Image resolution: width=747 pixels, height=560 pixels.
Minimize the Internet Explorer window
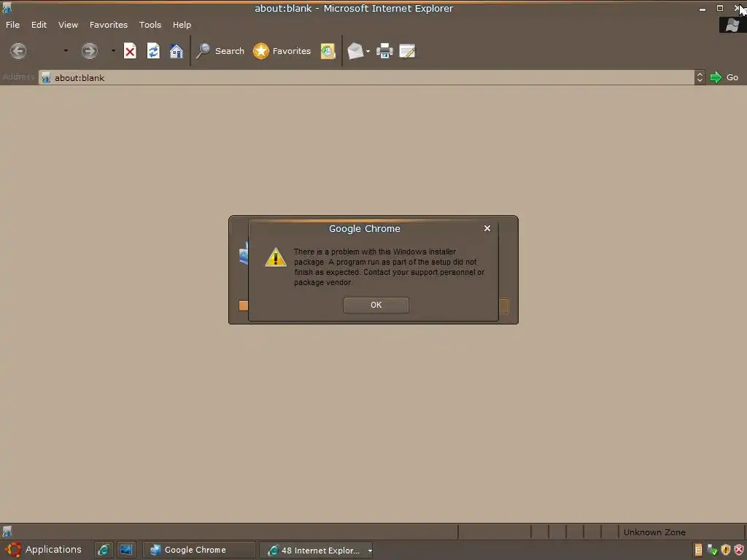pyautogui.click(x=703, y=9)
